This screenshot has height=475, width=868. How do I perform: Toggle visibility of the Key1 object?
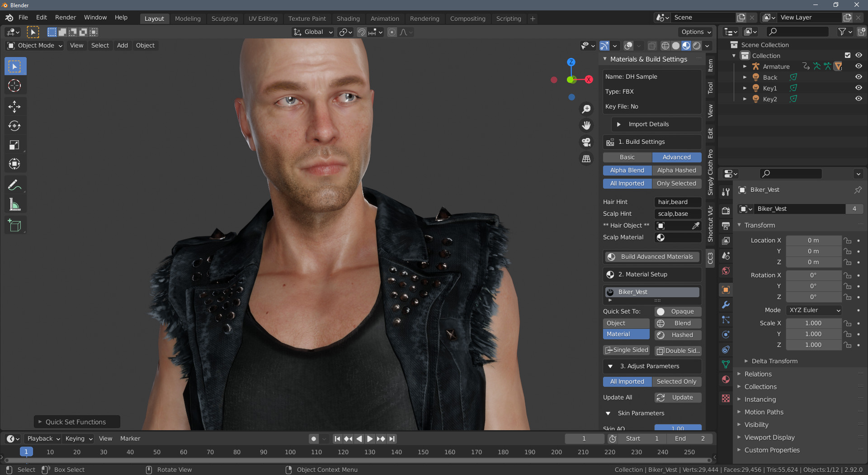[858, 88]
